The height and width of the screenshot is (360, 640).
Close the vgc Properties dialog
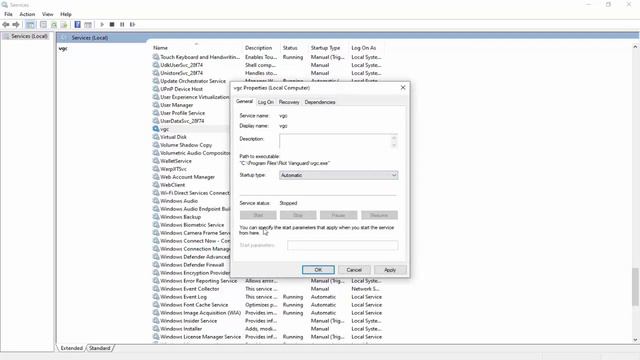tap(403, 87)
